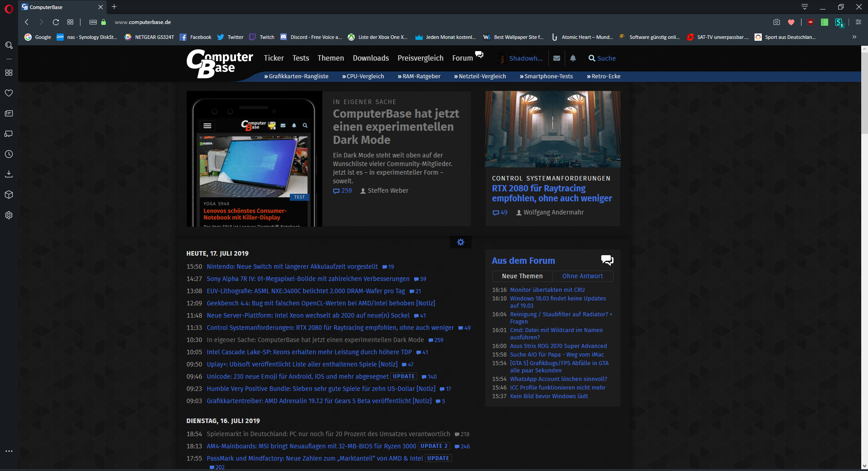Open the Downloads menu item
This screenshot has width=868, height=471.
[371, 58]
